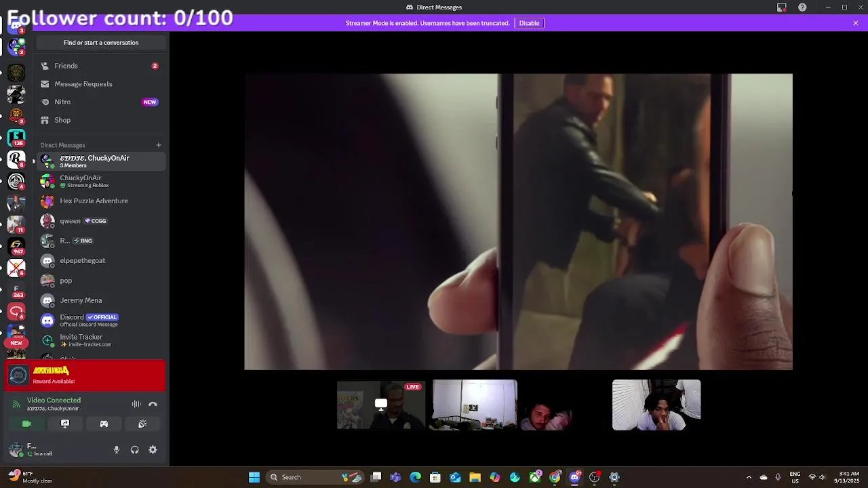Select the LIVE stream thumbnail tile
This screenshot has height=488, width=868.
click(x=381, y=405)
